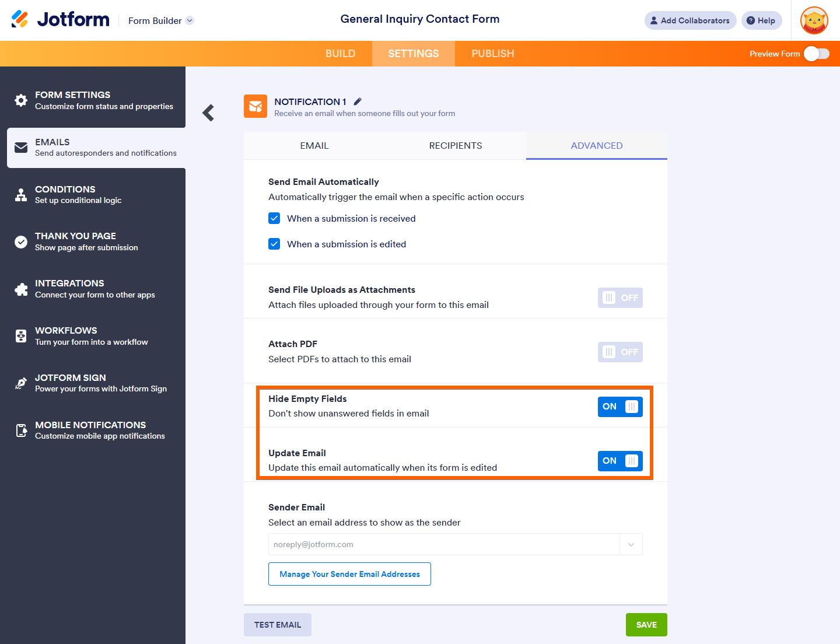The width and height of the screenshot is (840, 644).
Task: Go to the Publish tab
Action: (493, 54)
